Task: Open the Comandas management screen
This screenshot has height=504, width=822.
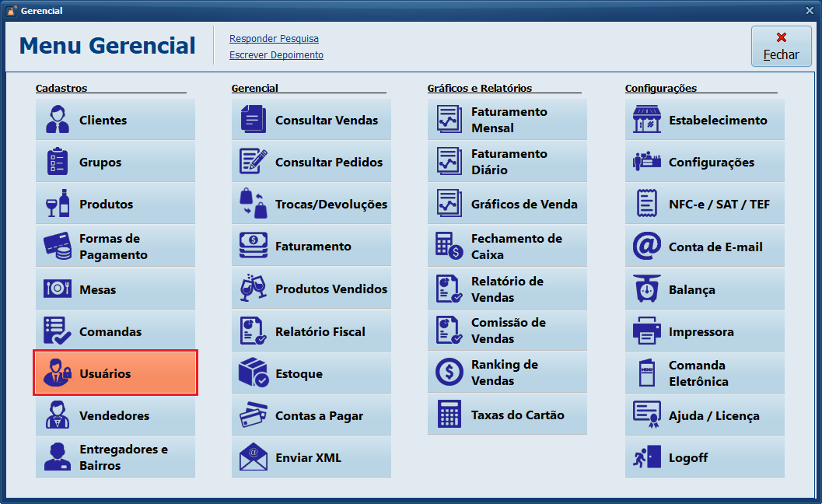Action: click(115, 331)
